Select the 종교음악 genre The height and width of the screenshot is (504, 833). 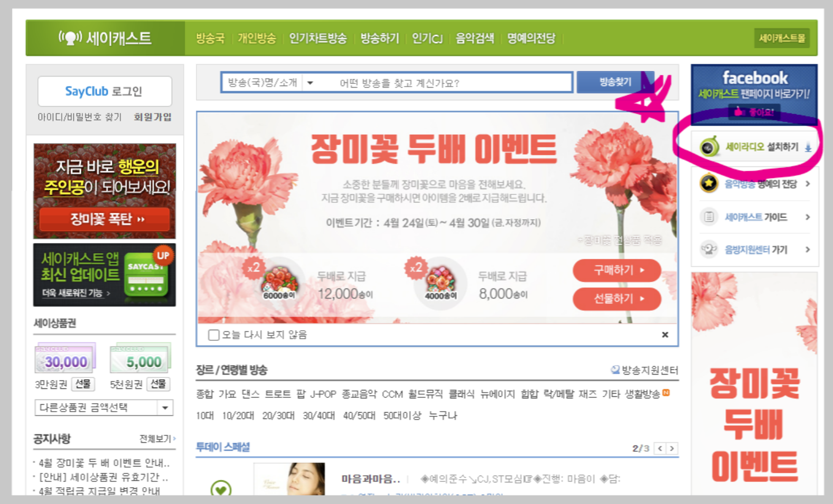359,394
